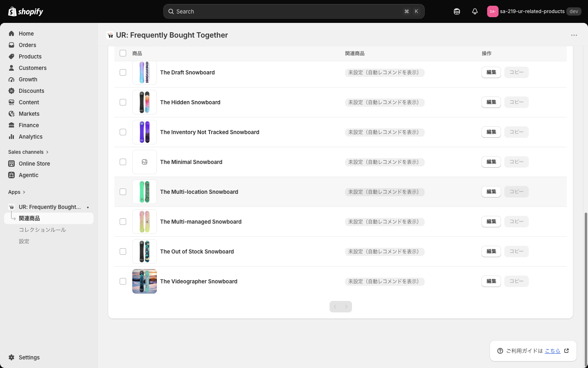This screenshot has height=368, width=588.
Task: Click the search field
Action: (294, 11)
